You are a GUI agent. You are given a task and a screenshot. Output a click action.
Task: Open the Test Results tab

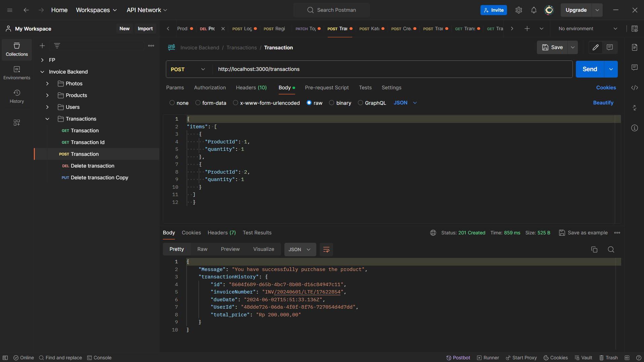[257, 232]
